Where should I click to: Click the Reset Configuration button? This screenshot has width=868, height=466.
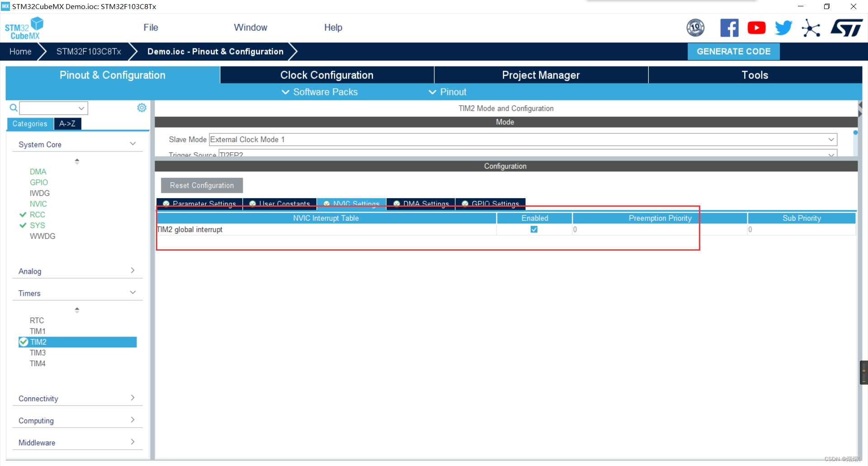point(202,185)
